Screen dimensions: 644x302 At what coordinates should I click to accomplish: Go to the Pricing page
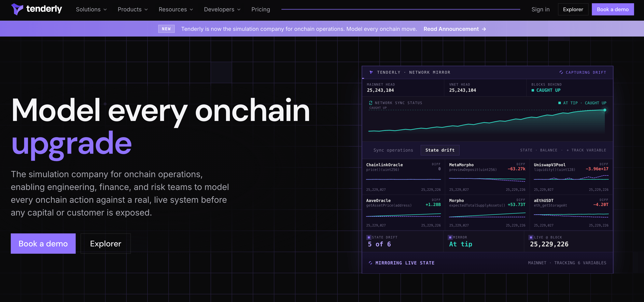click(261, 9)
